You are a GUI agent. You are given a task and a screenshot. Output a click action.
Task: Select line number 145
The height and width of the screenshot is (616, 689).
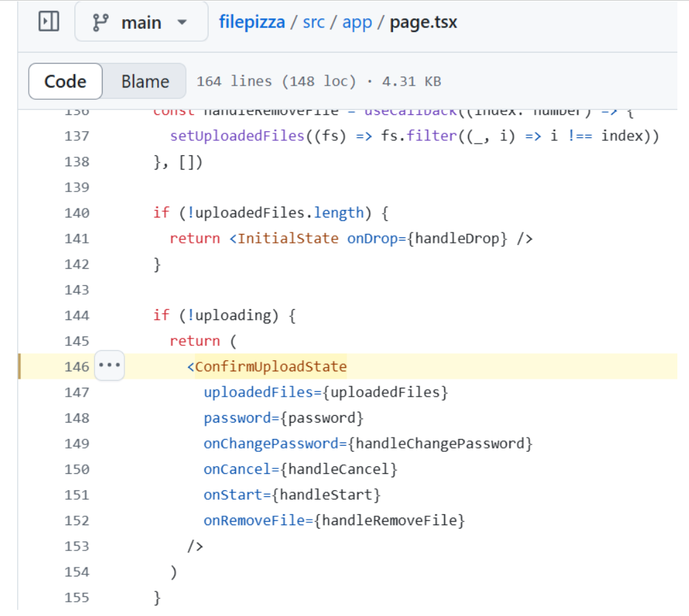77,341
